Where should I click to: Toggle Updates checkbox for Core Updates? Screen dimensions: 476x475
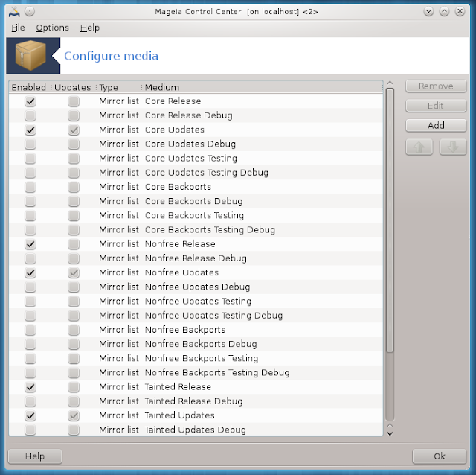(x=74, y=130)
